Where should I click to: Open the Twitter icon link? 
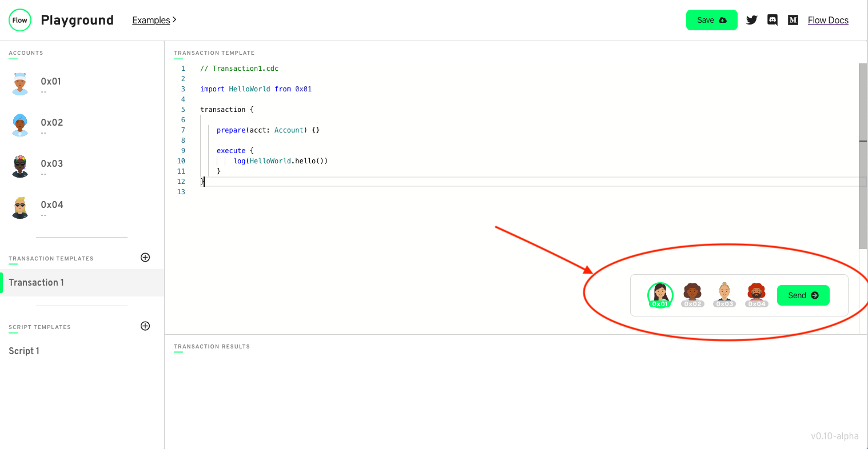(752, 20)
